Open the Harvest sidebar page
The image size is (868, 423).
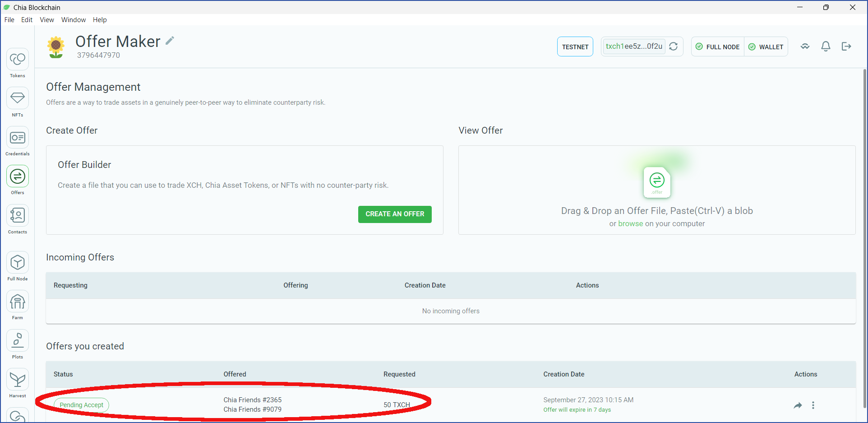pyautogui.click(x=18, y=380)
